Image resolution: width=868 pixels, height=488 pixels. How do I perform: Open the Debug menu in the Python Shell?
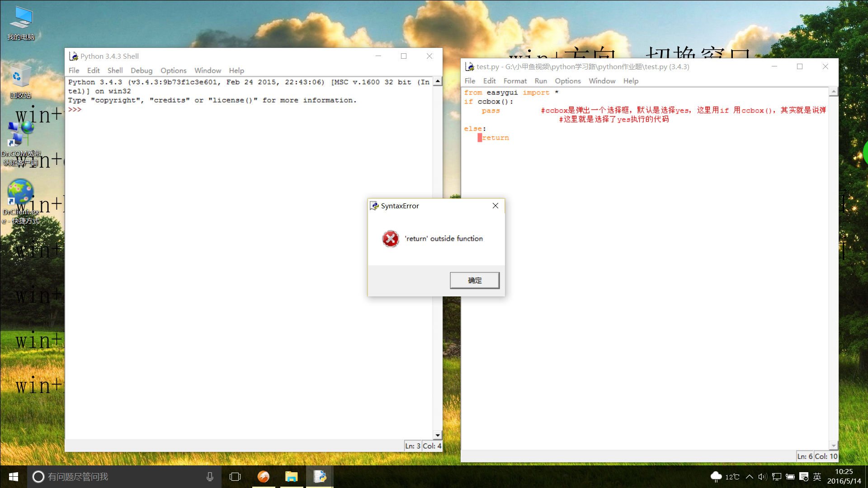pyautogui.click(x=142, y=70)
